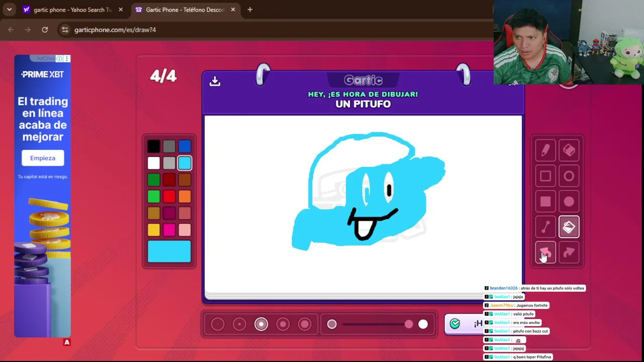Pick the dusty rose color swatch
Viewport: 644px width, 362px height.
(x=185, y=213)
